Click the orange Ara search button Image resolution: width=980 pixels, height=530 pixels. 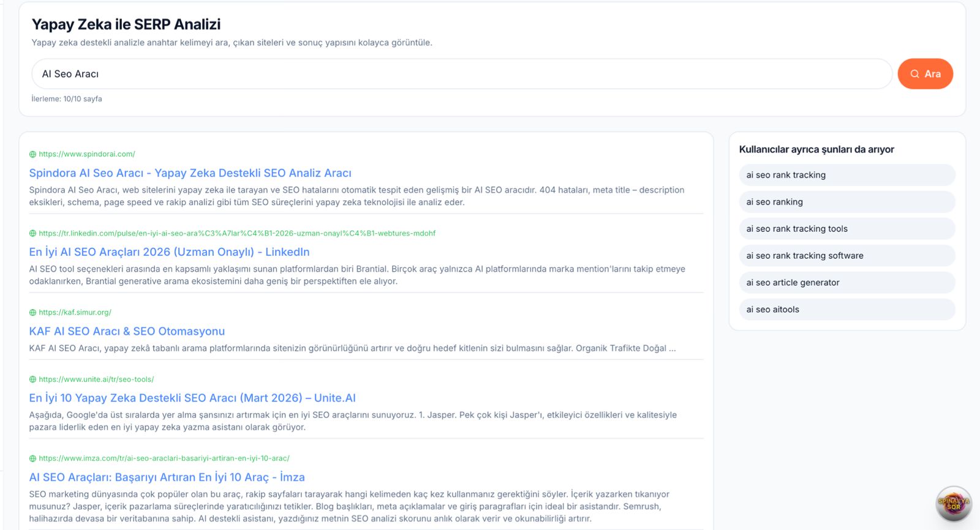pyautogui.click(x=925, y=74)
